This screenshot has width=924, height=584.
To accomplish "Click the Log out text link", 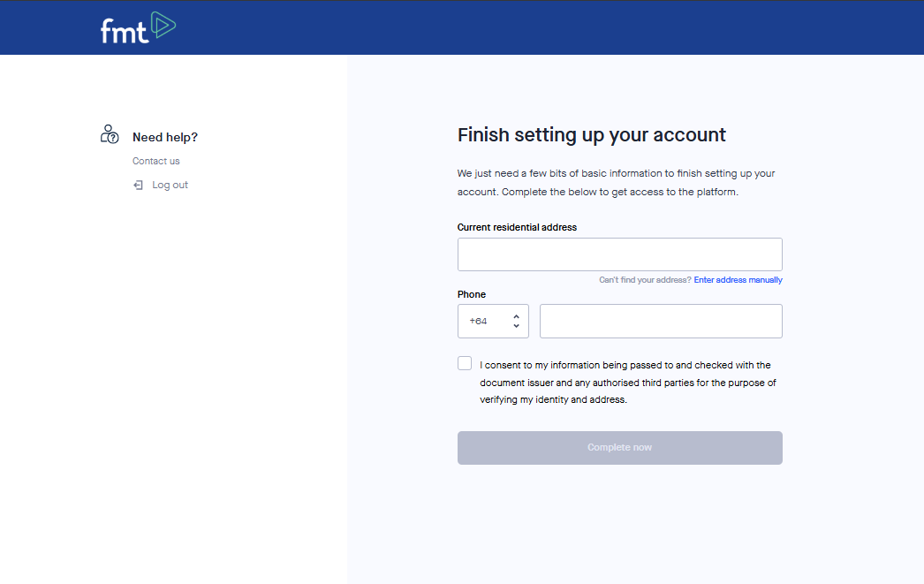I will pos(170,186).
